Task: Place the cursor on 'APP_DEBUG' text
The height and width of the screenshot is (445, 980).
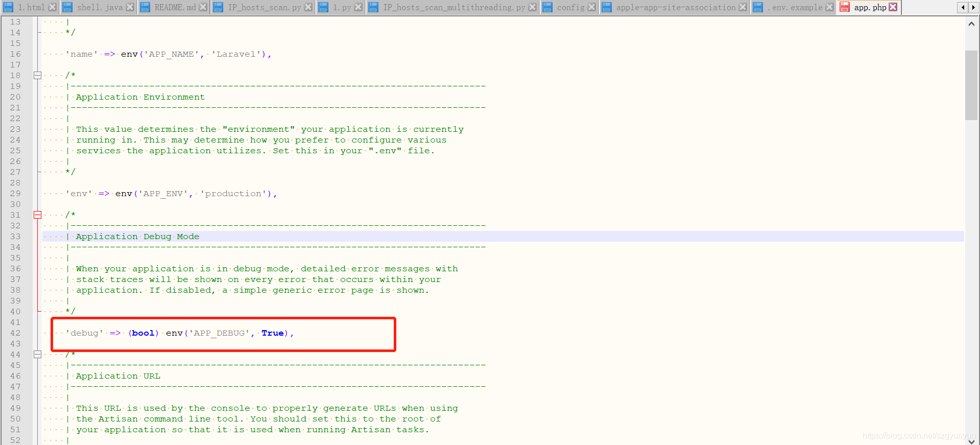Action: click(219, 333)
